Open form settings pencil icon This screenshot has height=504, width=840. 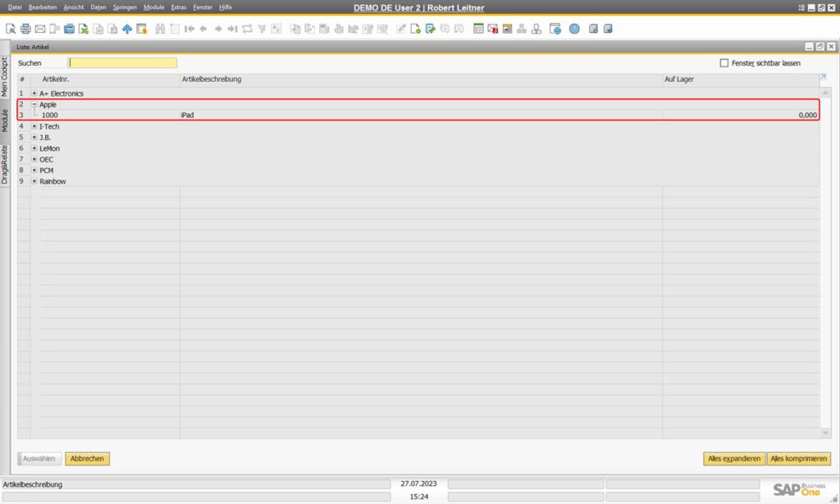[401, 29]
